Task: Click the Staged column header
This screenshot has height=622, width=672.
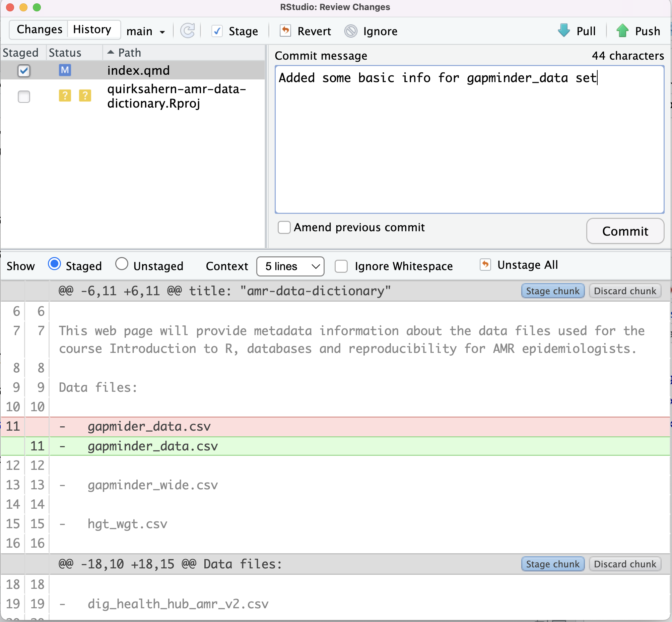Action: tap(23, 53)
